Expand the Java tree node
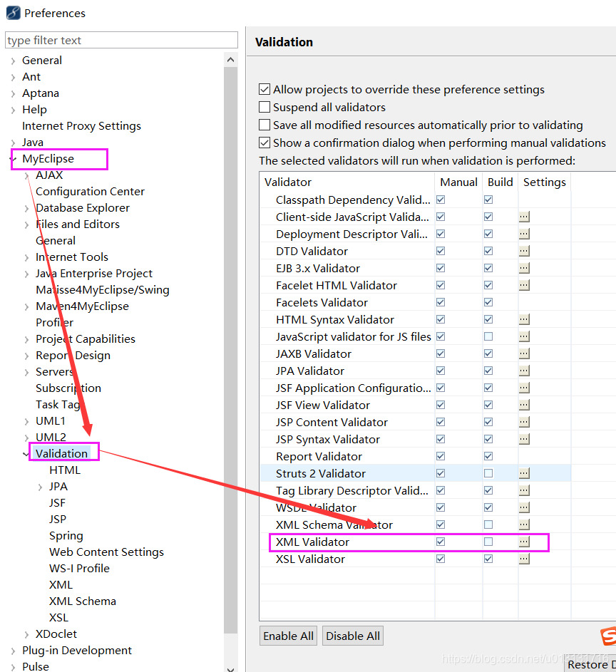The width and height of the screenshot is (616, 672). (x=13, y=143)
